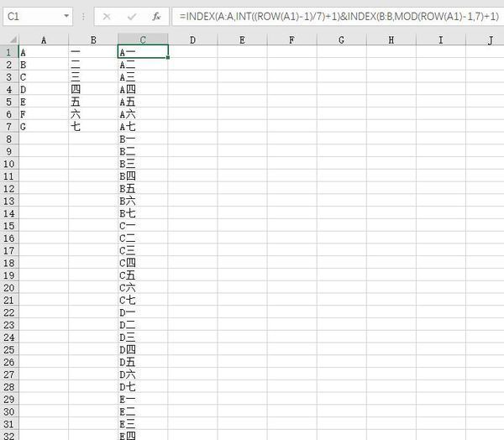The width and height of the screenshot is (504, 440).
Task: Click cell C20 containing C六
Action: pos(143,288)
